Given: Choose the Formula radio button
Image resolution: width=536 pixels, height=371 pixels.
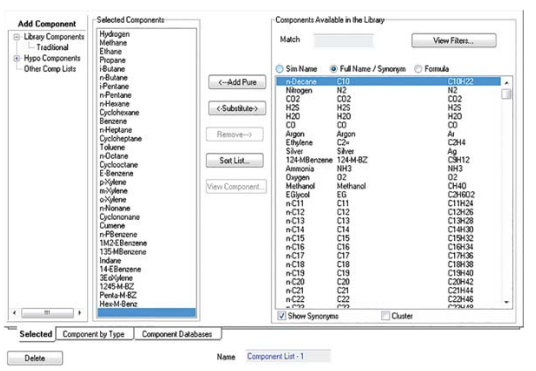Looking at the screenshot, I should point(418,69).
